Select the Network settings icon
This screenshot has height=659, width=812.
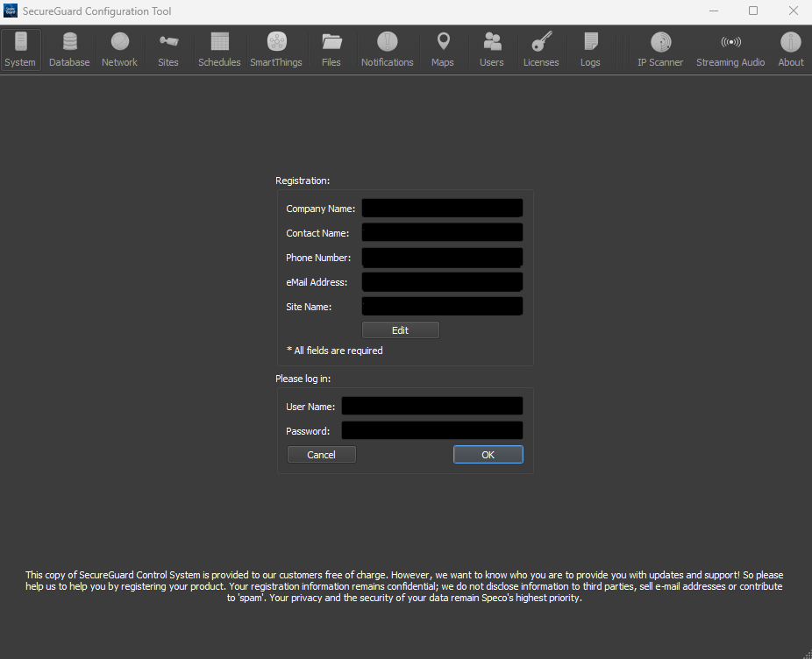(x=119, y=48)
